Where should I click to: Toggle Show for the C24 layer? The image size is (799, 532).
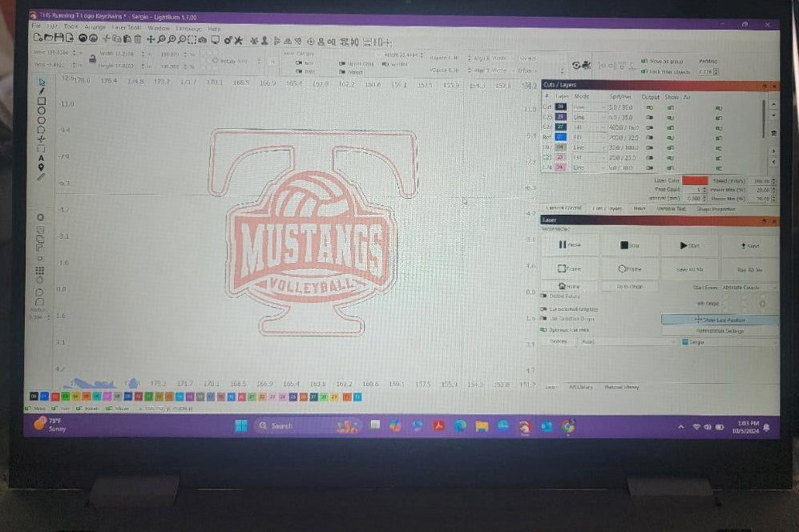pos(671,167)
